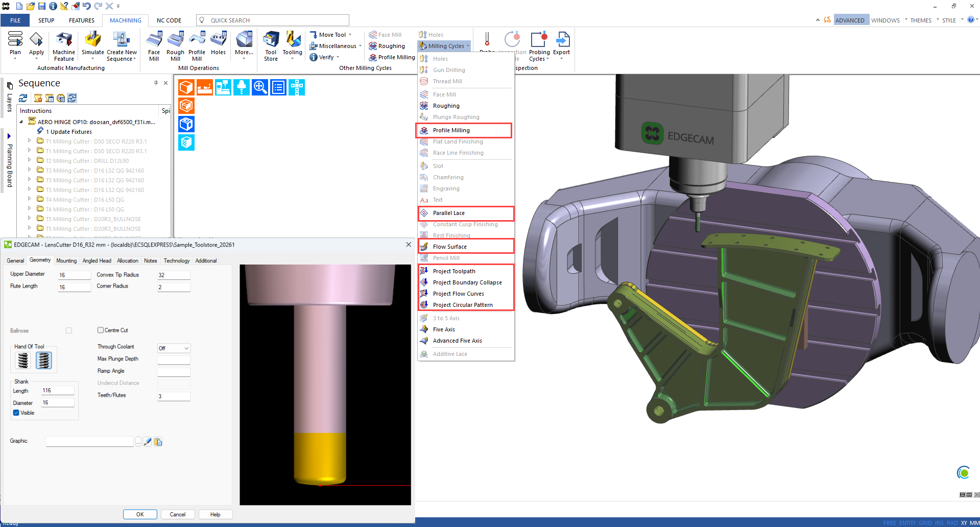Open the Through Coolant dropdown
Viewport: 980px width, 527px height.
coord(174,348)
